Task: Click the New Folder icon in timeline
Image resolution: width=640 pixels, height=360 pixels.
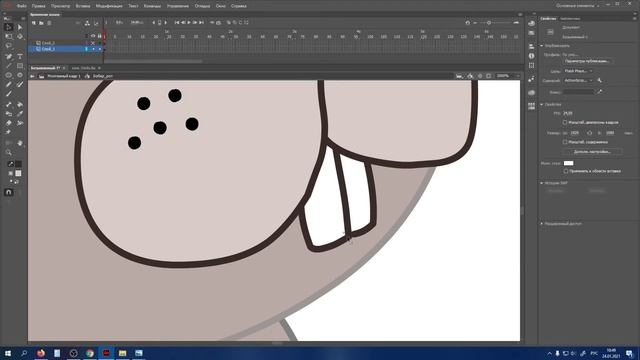Action: [41, 23]
